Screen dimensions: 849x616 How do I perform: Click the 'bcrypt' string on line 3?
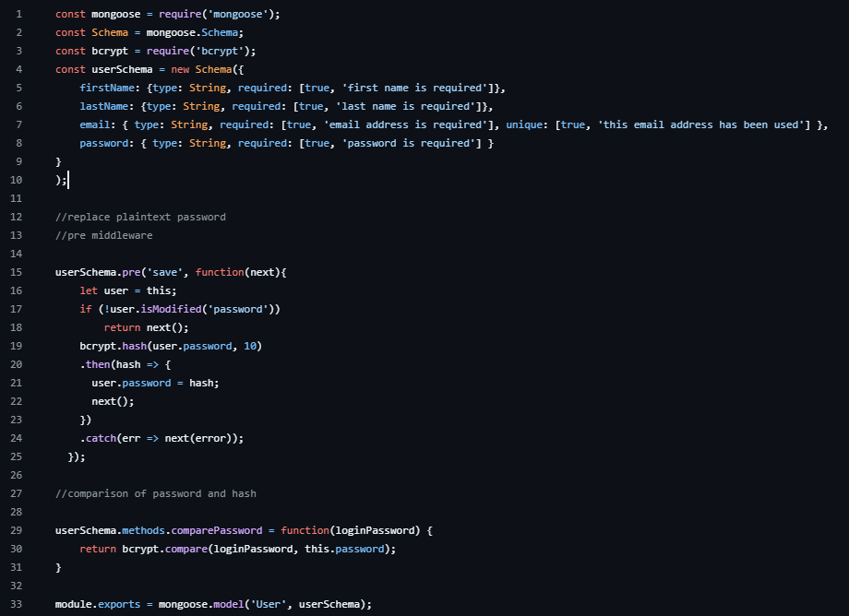pos(220,51)
